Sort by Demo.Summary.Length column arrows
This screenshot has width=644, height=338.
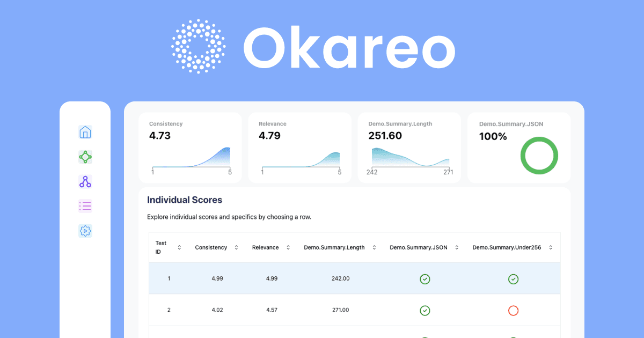coord(374,247)
